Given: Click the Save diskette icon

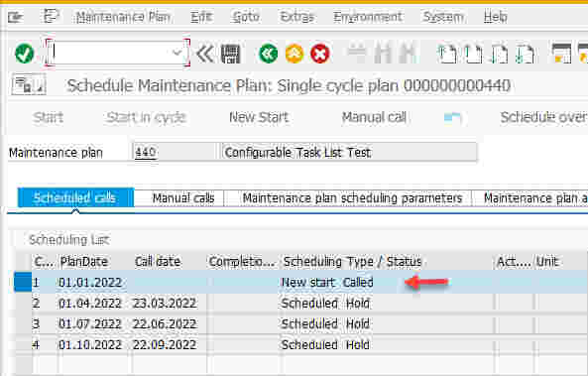Looking at the screenshot, I should click(231, 54).
